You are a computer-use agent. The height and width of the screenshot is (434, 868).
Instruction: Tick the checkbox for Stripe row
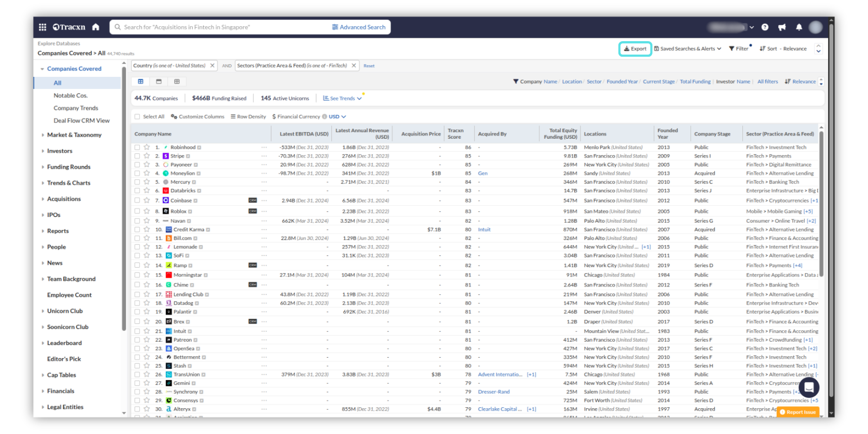click(x=137, y=156)
